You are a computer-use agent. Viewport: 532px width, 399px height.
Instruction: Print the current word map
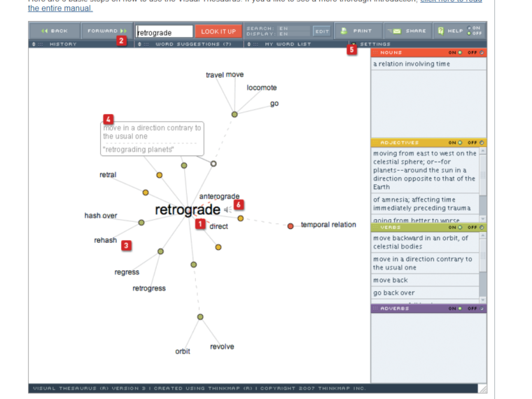click(x=359, y=31)
